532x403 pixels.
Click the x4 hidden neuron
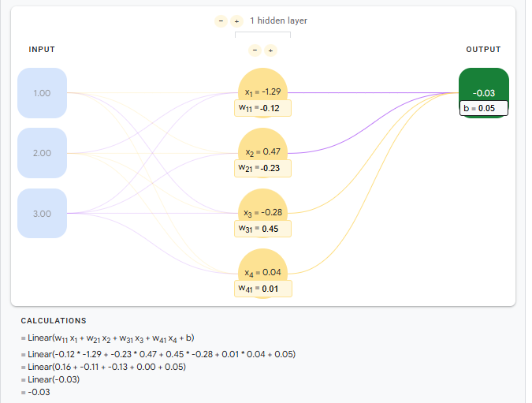[x=262, y=267]
